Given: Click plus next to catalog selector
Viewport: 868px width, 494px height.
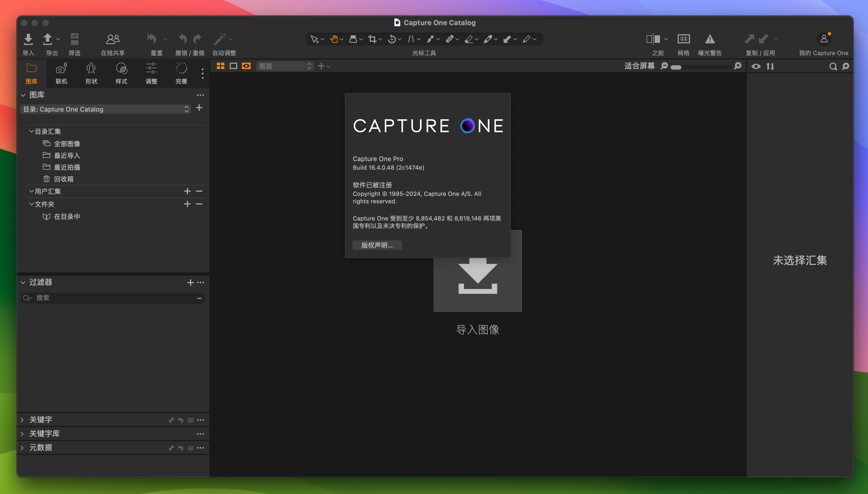Looking at the screenshot, I should 199,108.
